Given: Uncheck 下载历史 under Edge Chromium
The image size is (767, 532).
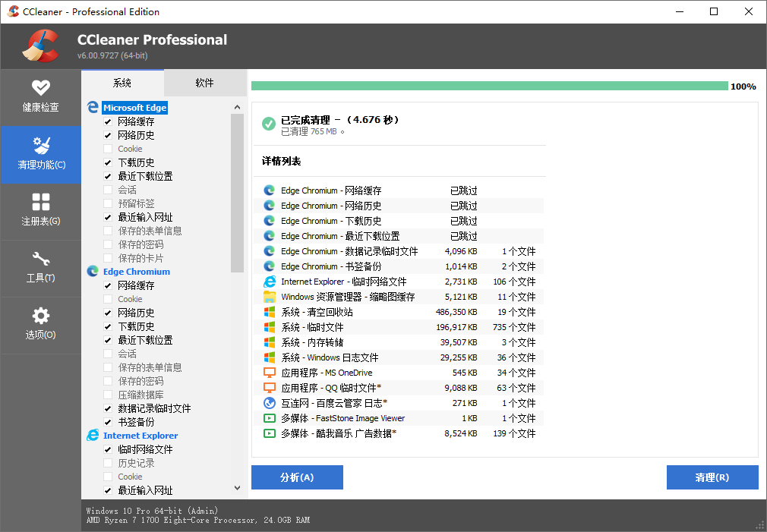Looking at the screenshot, I should coord(108,326).
